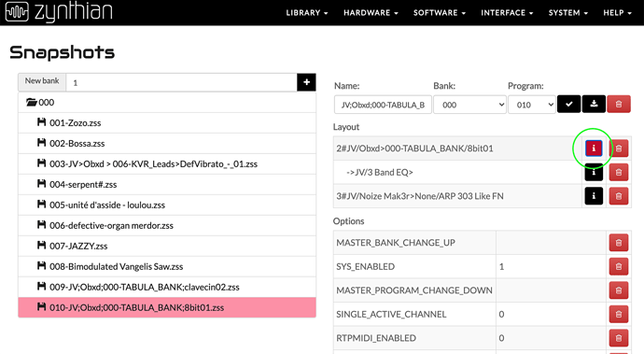
Task: Open the Bank 000 dropdown
Action: [x=469, y=105]
